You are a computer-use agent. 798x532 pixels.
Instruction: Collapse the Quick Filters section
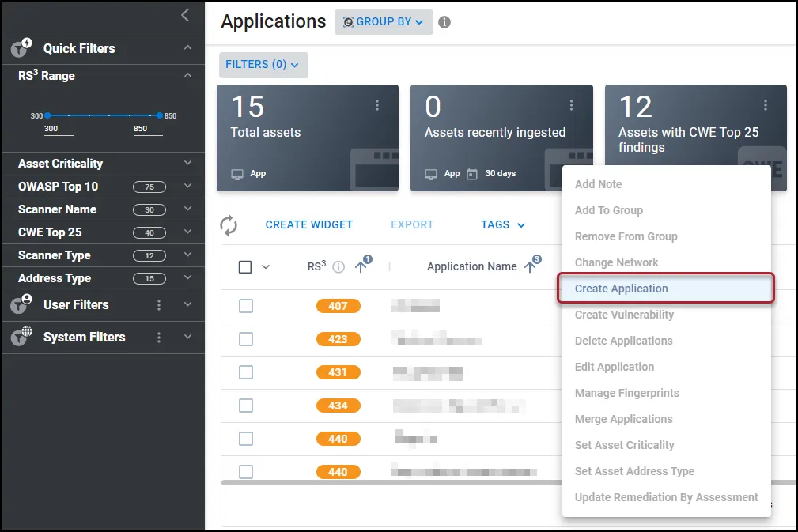click(187, 47)
